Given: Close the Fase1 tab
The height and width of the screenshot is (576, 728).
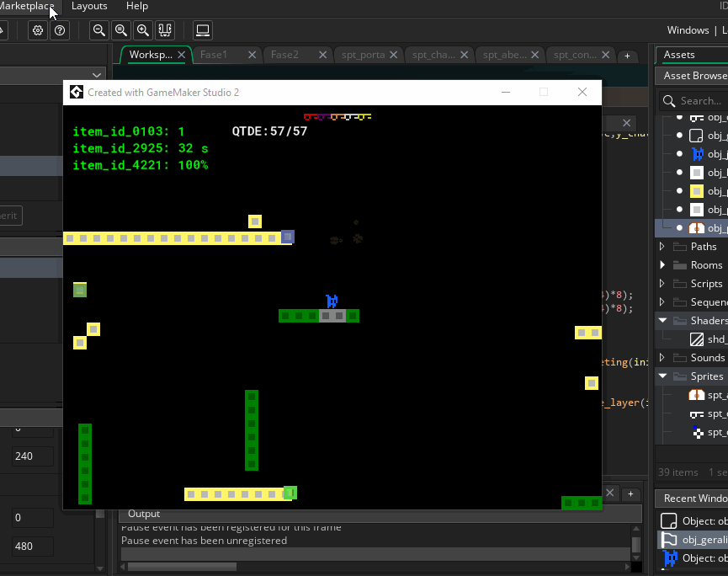Looking at the screenshot, I should coord(252,55).
